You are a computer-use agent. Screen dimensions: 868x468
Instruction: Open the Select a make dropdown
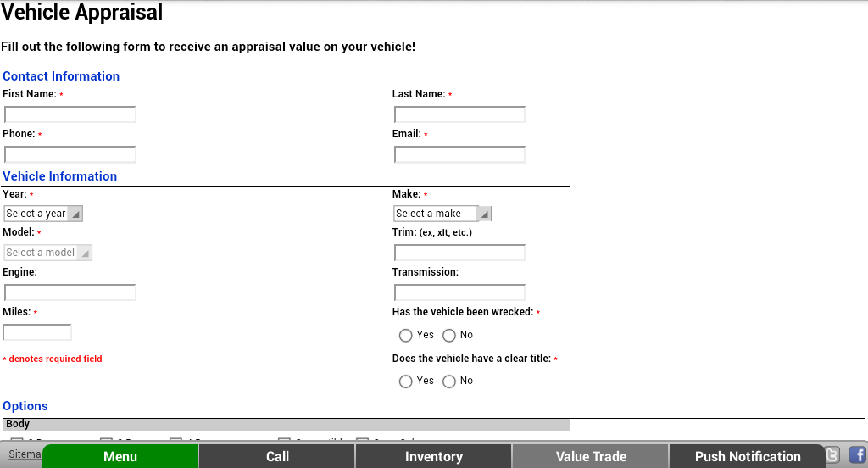click(x=442, y=214)
